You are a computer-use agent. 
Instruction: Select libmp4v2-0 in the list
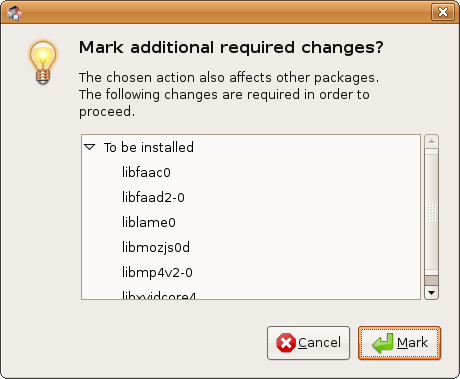point(251,272)
